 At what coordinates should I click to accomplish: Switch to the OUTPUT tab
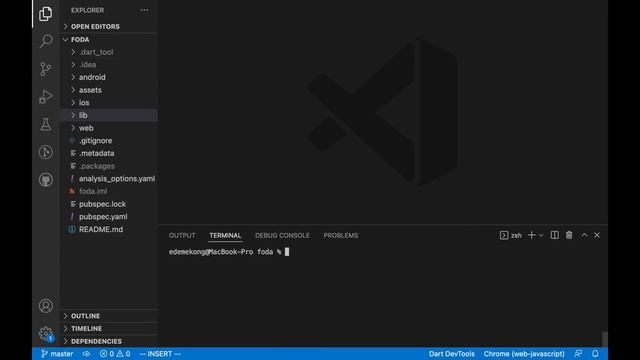pyautogui.click(x=182, y=236)
